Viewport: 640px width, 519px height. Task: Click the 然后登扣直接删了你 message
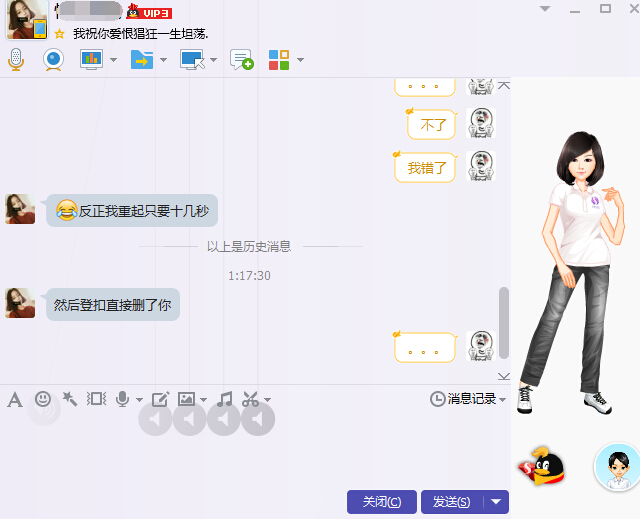[x=113, y=304]
